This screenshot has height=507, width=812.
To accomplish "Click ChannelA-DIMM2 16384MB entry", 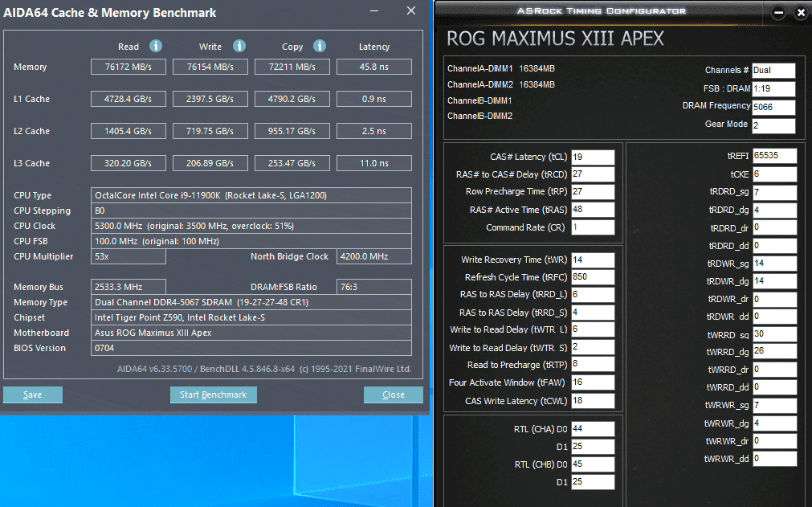I will pyautogui.click(x=500, y=84).
